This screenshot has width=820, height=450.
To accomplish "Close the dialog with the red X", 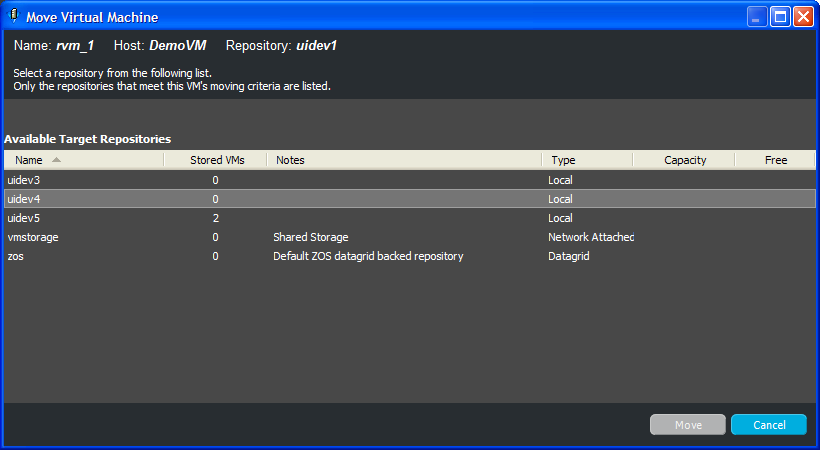I will click(803, 16).
